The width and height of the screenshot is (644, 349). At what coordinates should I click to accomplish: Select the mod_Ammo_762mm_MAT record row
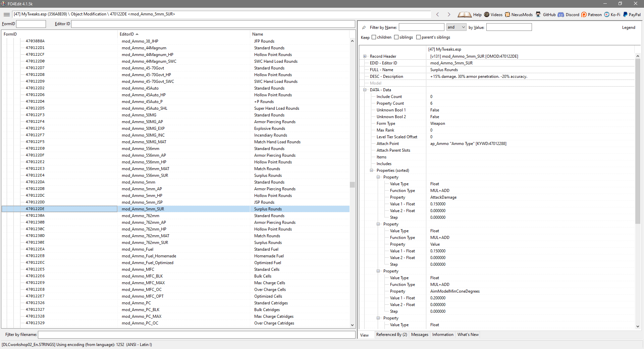click(175, 236)
